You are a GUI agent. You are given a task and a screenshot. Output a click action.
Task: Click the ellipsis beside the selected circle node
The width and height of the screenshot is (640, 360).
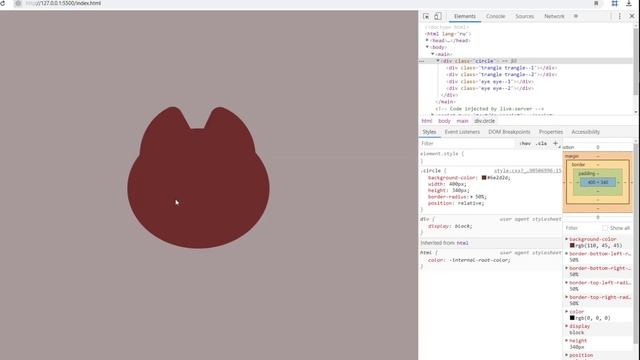422,61
